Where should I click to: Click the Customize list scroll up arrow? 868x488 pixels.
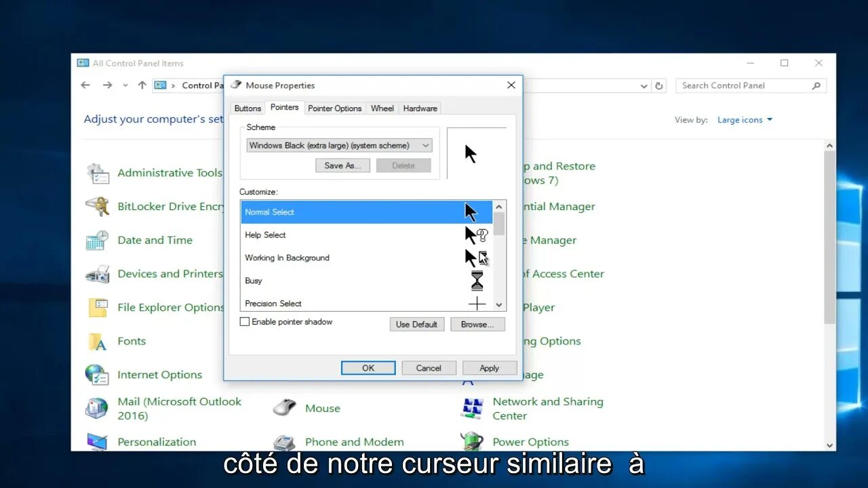(x=499, y=206)
